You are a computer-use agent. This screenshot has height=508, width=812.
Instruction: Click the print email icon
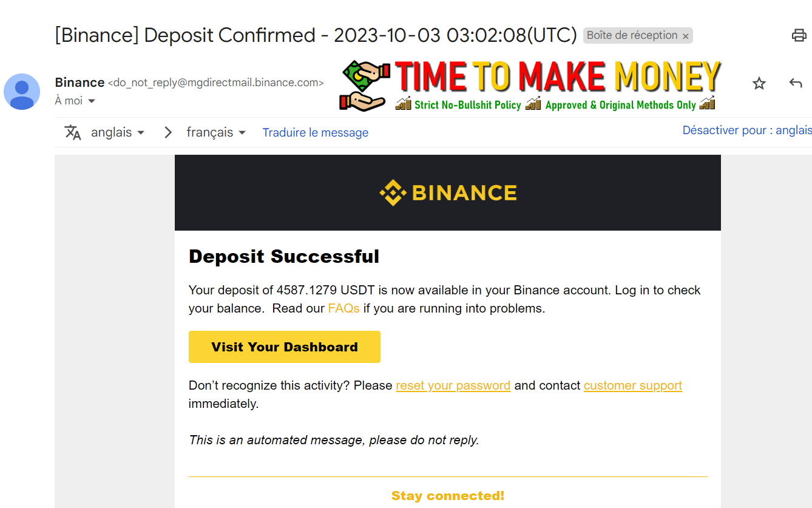(799, 35)
